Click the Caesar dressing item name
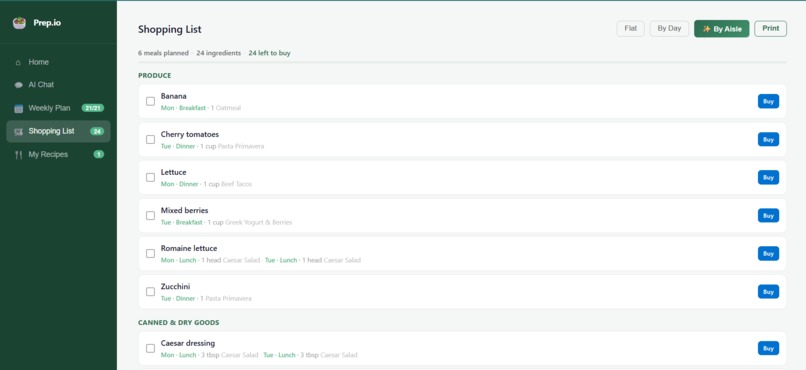 tap(188, 343)
